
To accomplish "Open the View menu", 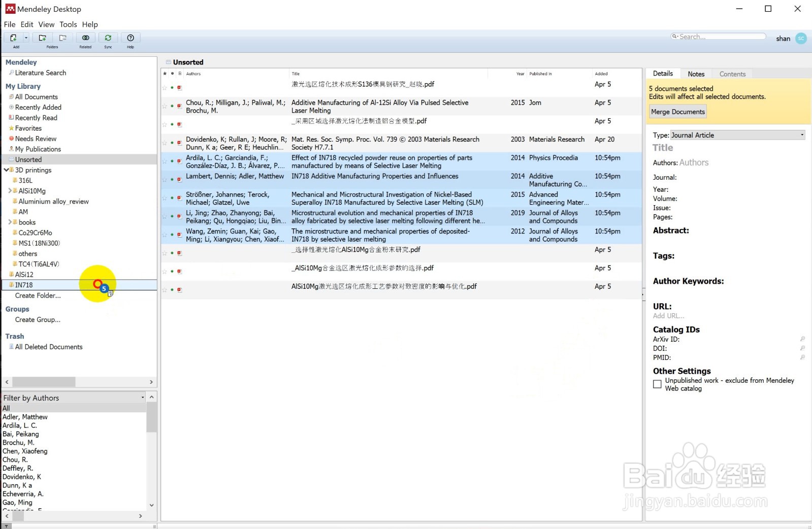I will [x=46, y=24].
